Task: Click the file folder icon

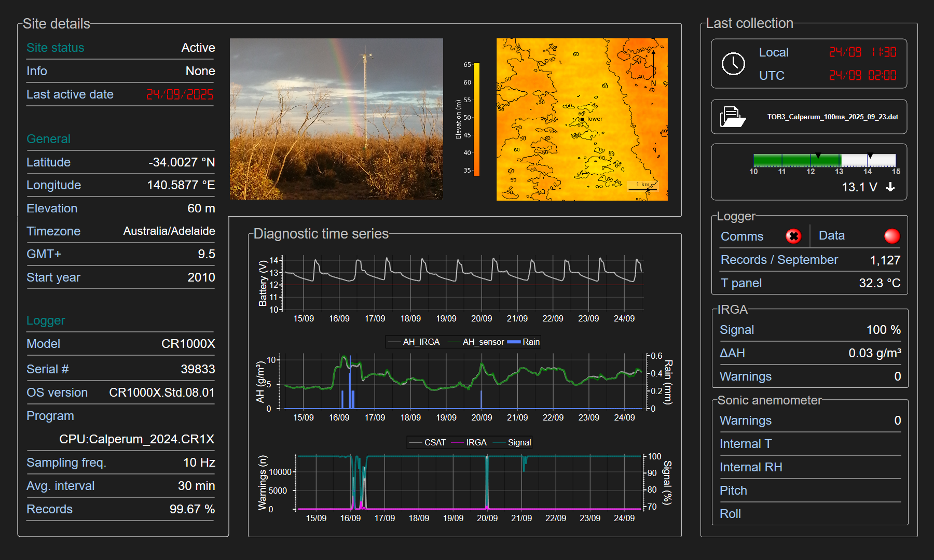Action: (732, 117)
